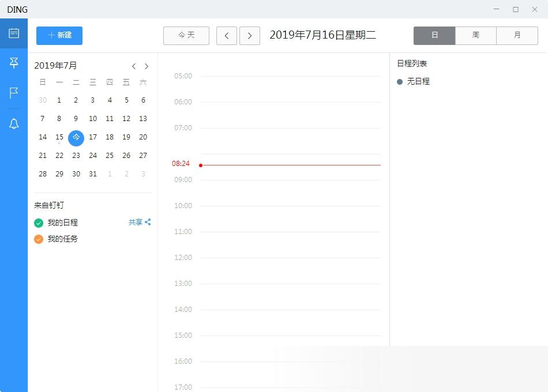Click the 10:00 time slot row
The width and height of the screenshot is (548, 392).
[290, 219]
